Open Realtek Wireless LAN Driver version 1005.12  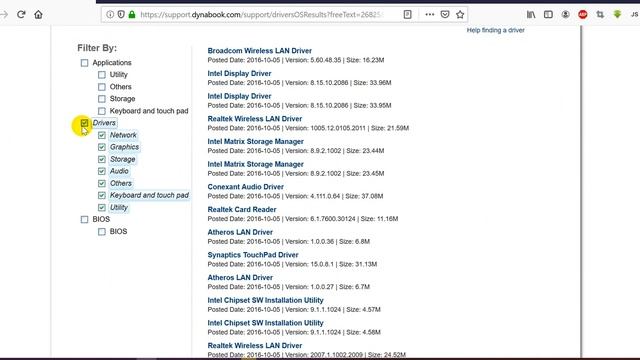[x=255, y=119]
